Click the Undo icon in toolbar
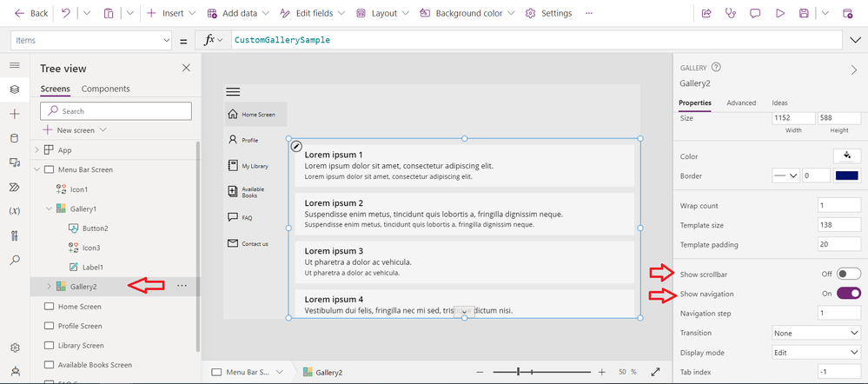 [x=66, y=13]
